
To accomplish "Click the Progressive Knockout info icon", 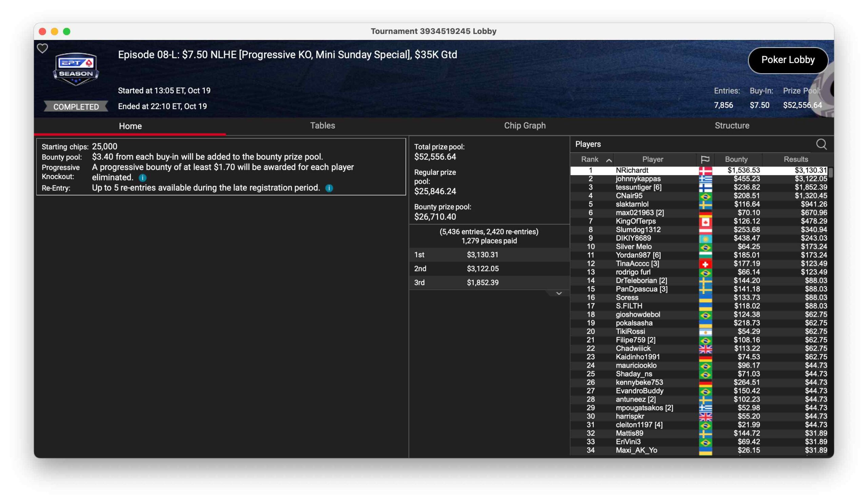I will pos(143,178).
